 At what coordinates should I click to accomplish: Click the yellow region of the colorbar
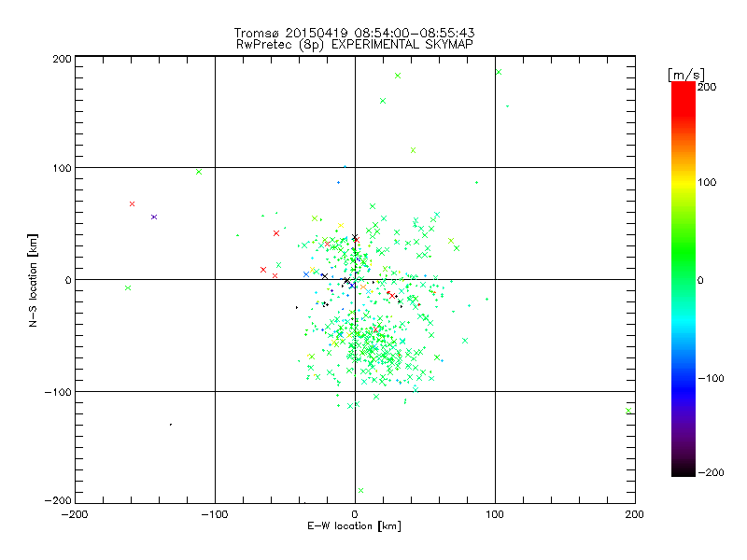point(684,183)
